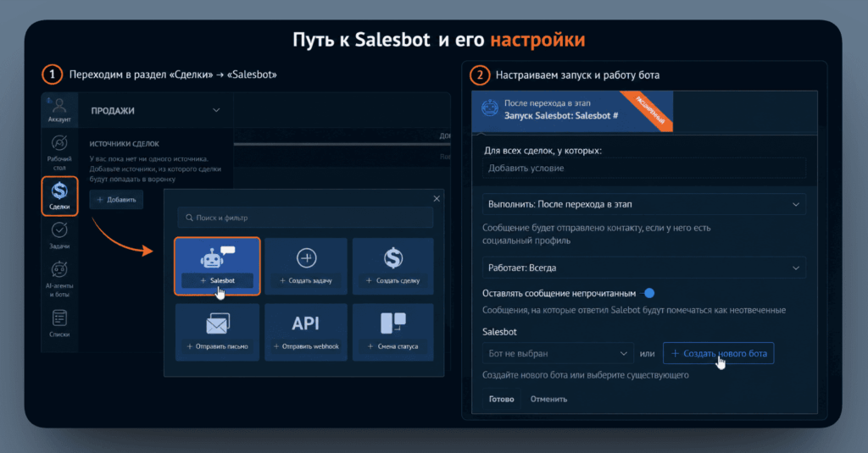Open AI-агенты и боты in sidebar
The image size is (868, 453).
click(x=59, y=279)
